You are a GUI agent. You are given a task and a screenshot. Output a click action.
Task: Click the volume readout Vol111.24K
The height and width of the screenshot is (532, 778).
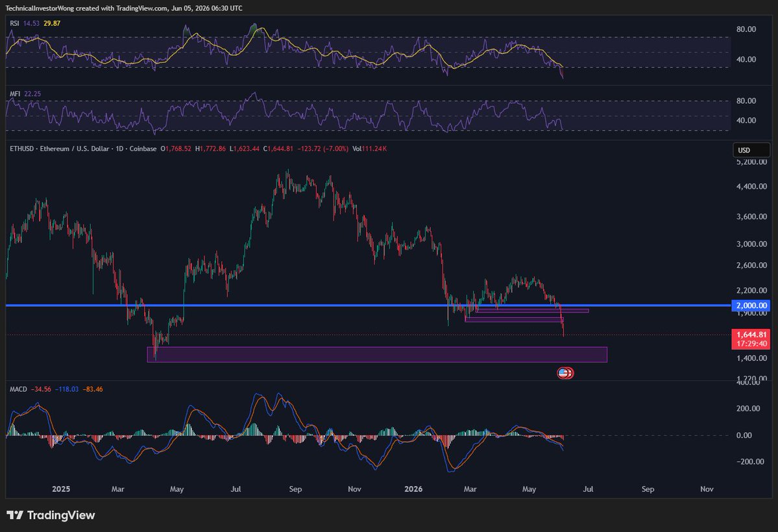pos(369,149)
